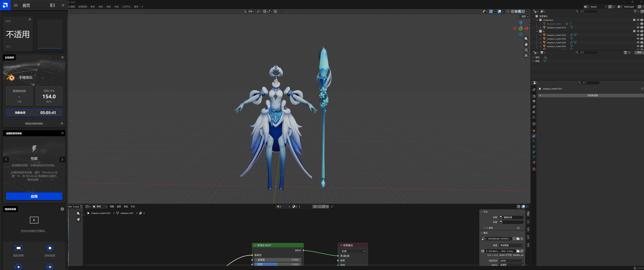
Task: Hide zhaojun_mesh.001 with its eye icon
Action: click(638, 35)
